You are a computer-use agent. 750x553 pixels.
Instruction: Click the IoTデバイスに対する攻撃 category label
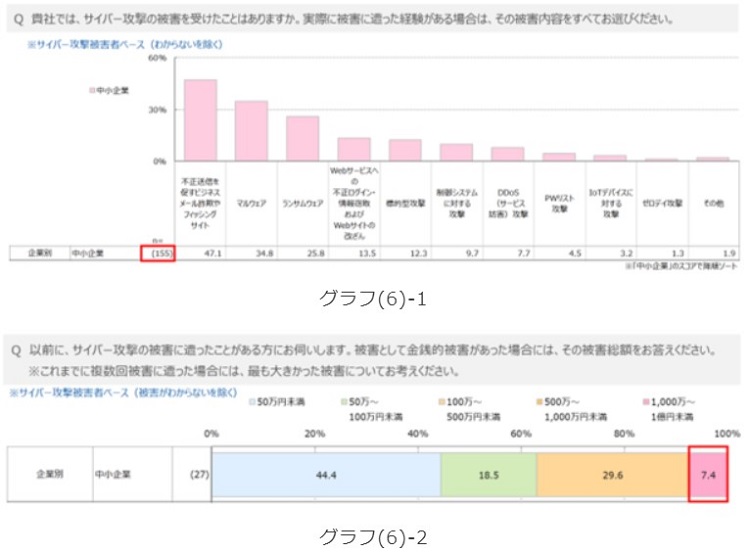coord(611,203)
